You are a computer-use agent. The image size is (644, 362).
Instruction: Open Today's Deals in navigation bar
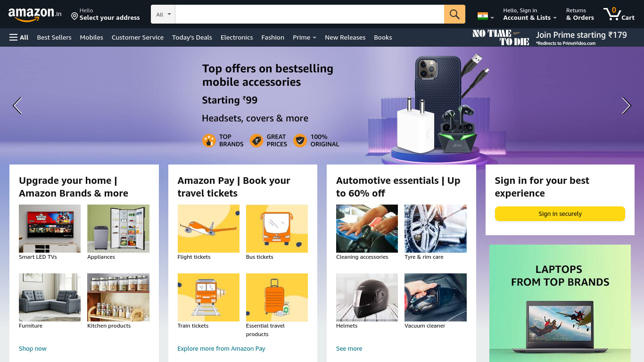[192, 37]
